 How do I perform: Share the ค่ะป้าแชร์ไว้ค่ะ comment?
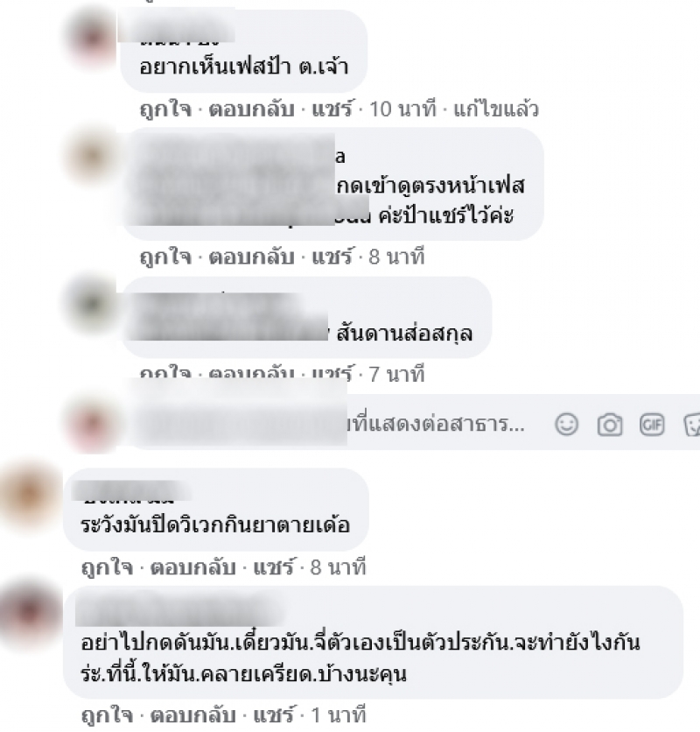332,257
